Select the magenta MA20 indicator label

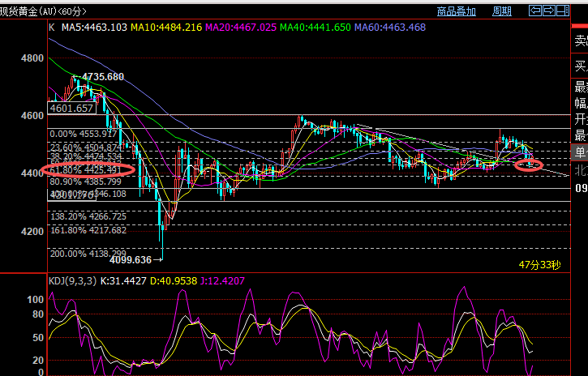tap(241, 28)
